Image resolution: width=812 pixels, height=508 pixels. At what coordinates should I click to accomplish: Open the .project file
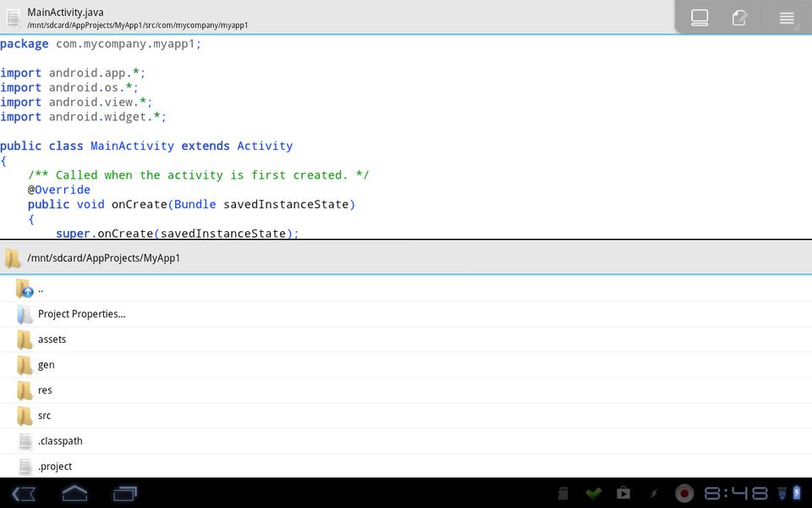tap(55, 467)
